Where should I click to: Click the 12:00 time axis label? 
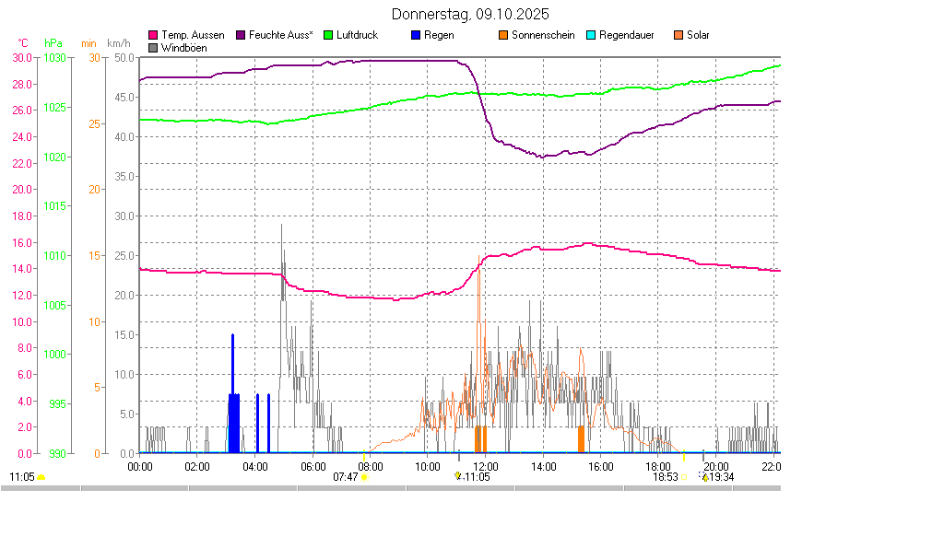point(486,466)
